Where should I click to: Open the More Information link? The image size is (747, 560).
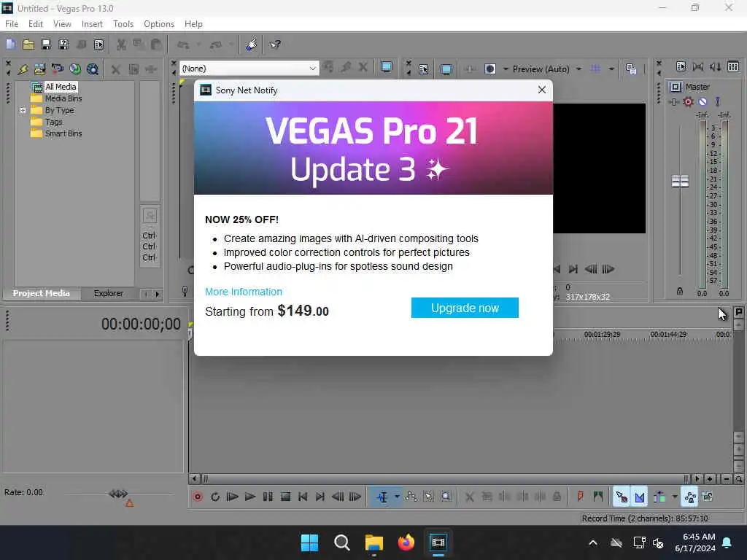point(244,292)
